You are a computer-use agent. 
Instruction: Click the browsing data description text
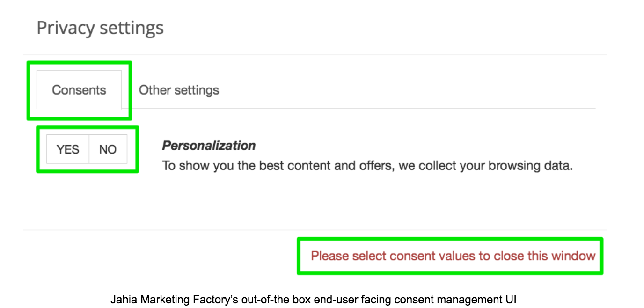coord(367,166)
